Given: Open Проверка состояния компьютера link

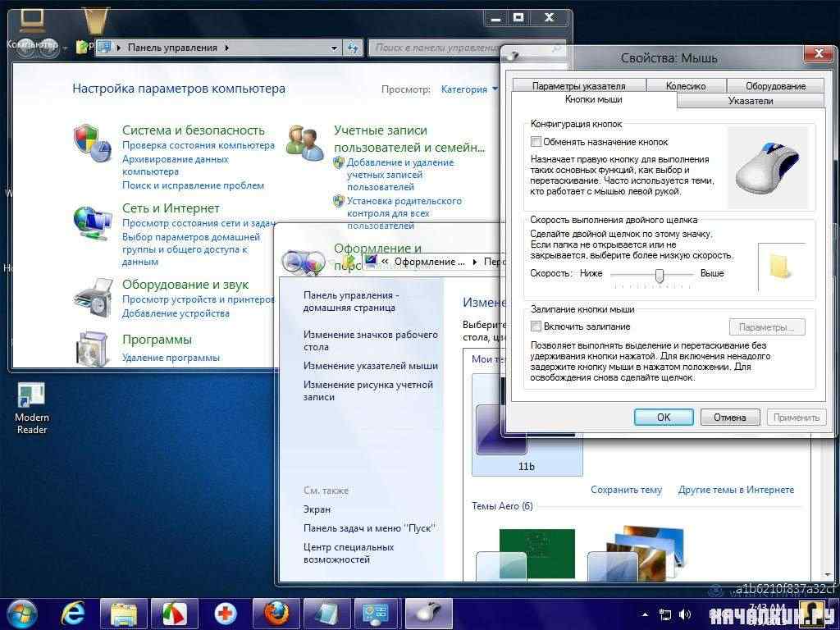Looking at the screenshot, I should pos(199,145).
